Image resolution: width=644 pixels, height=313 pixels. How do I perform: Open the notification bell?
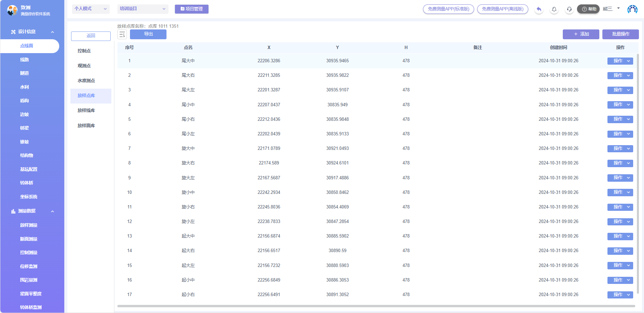pyautogui.click(x=554, y=9)
